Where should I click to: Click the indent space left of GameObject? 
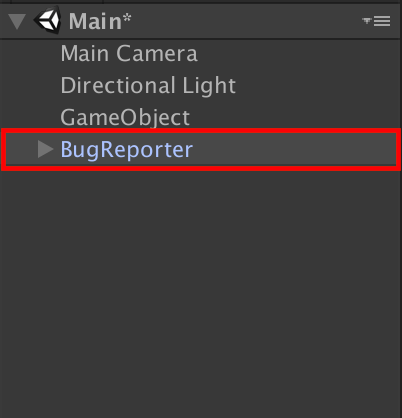coord(30,117)
